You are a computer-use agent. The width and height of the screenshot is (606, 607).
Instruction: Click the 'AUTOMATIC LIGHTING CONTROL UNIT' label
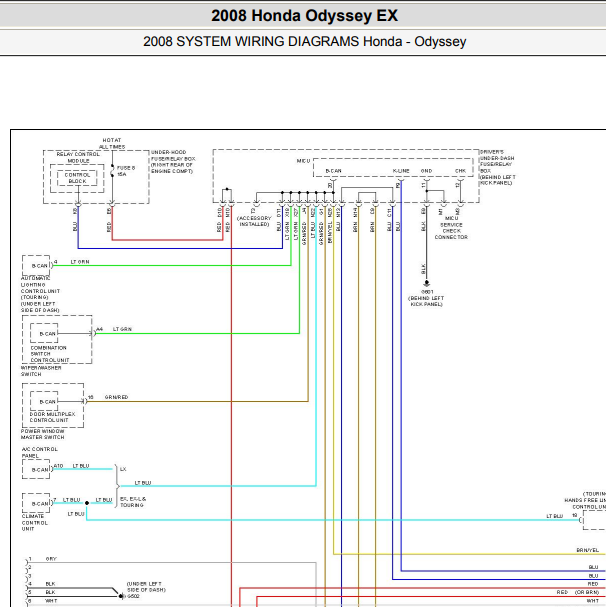click(40, 294)
